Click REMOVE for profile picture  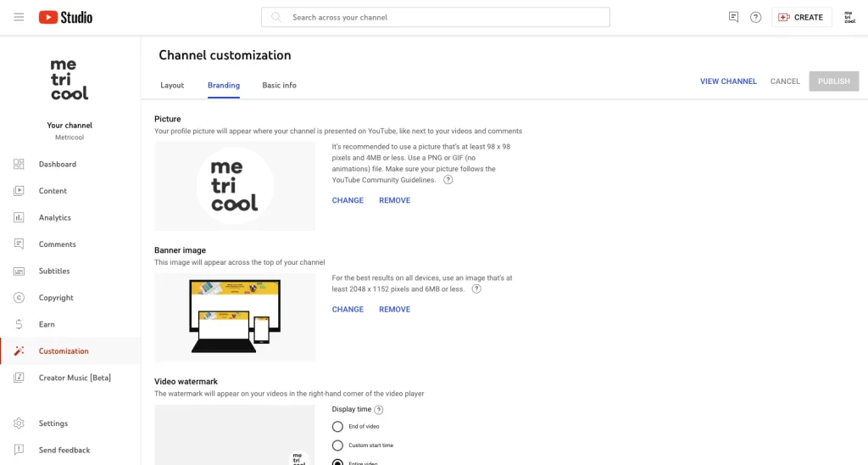pos(395,200)
